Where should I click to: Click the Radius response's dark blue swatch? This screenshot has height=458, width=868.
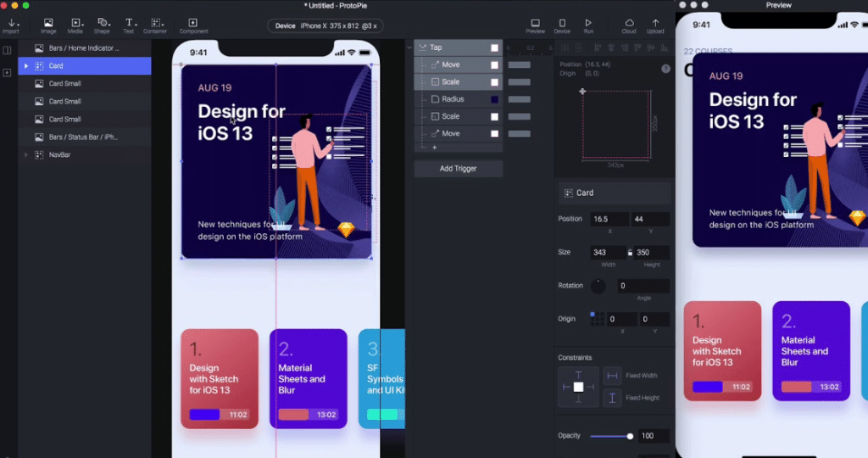click(x=494, y=100)
